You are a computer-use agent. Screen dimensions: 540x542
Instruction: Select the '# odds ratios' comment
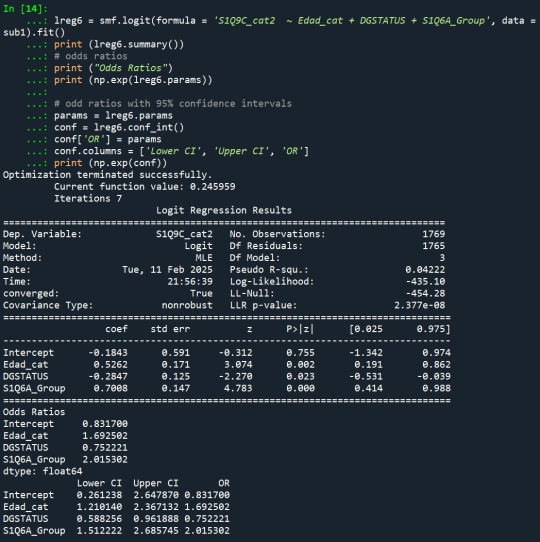coord(91,56)
